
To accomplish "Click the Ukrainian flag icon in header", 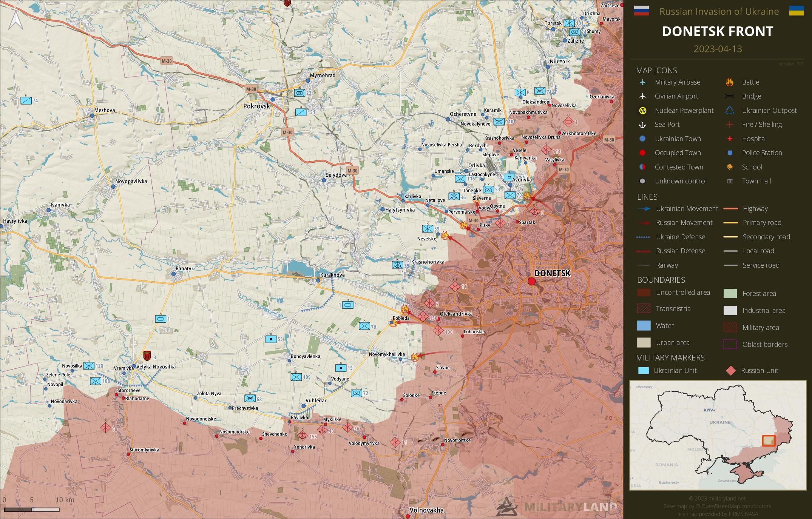I will tap(796, 11).
